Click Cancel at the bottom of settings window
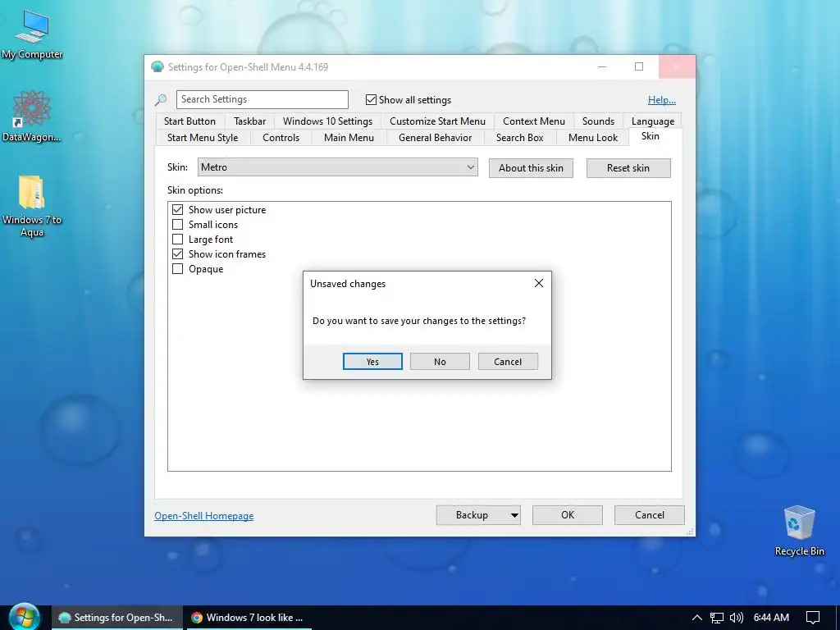Image resolution: width=840 pixels, height=630 pixels. (650, 515)
